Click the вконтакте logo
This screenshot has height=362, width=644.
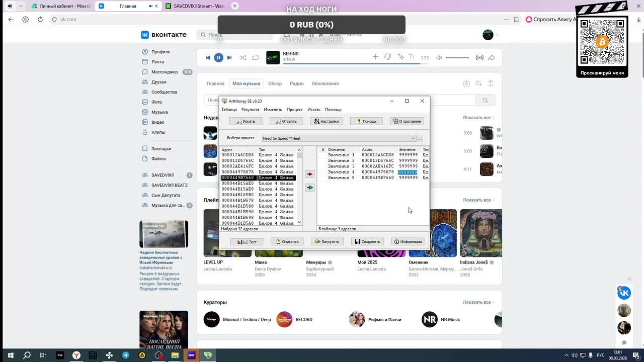[x=164, y=35]
